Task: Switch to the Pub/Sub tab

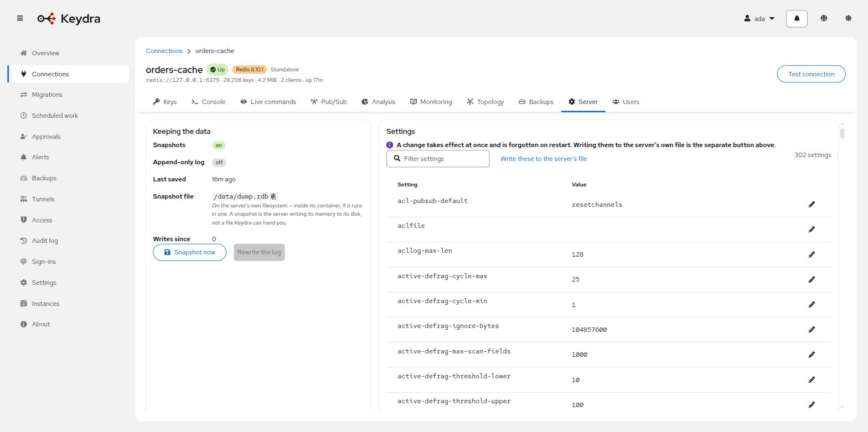Action: point(329,102)
